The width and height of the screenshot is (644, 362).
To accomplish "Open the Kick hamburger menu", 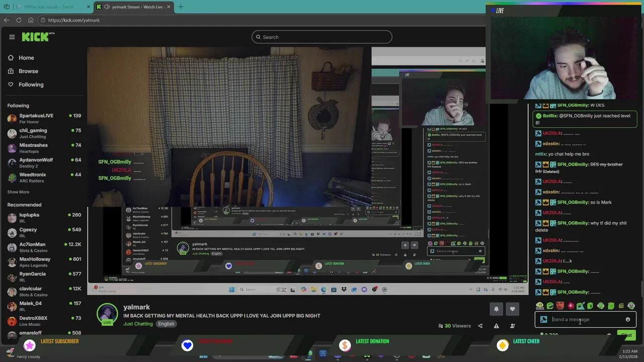I will (12, 37).
